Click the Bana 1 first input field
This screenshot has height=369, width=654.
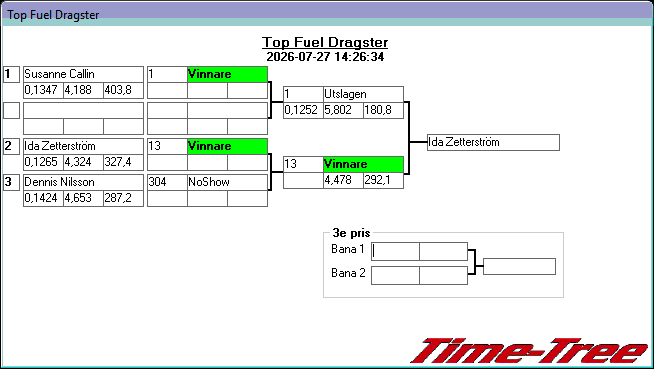[395, 251]
